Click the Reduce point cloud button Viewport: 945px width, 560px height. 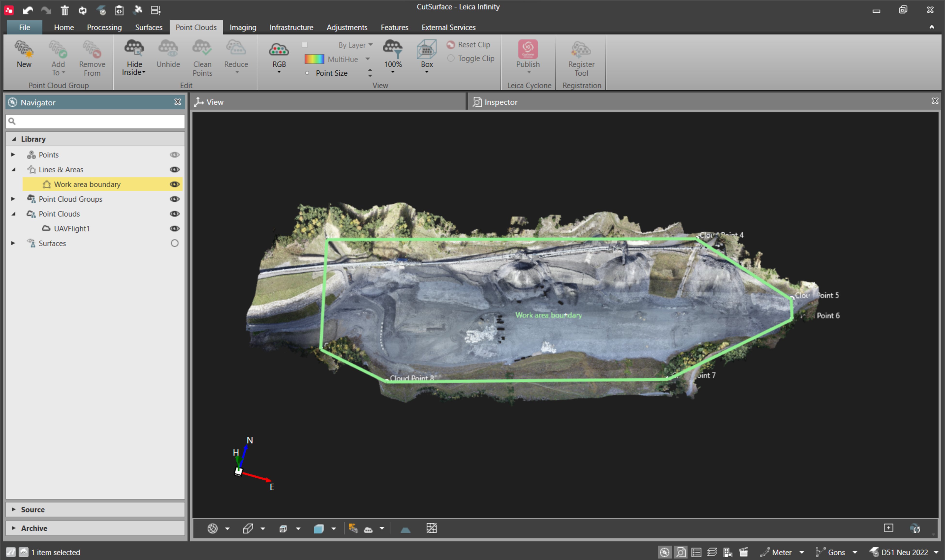tap(236, 57)
